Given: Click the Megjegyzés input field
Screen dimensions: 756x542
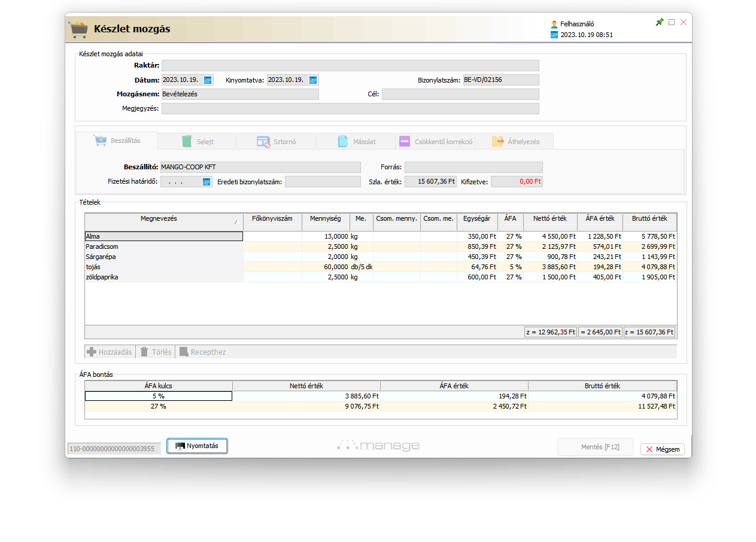Looking at the screenshot, I should [x=350, y=109].
